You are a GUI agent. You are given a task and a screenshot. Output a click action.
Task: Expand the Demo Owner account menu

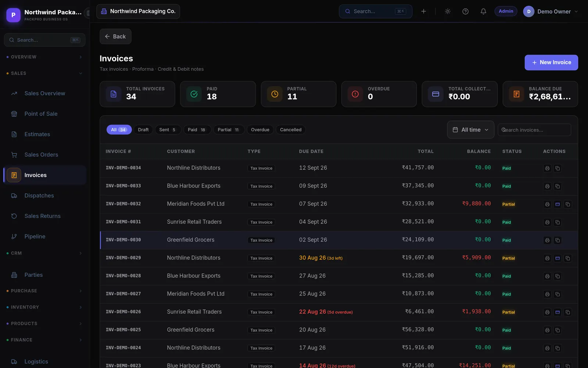tap(551, 11)
